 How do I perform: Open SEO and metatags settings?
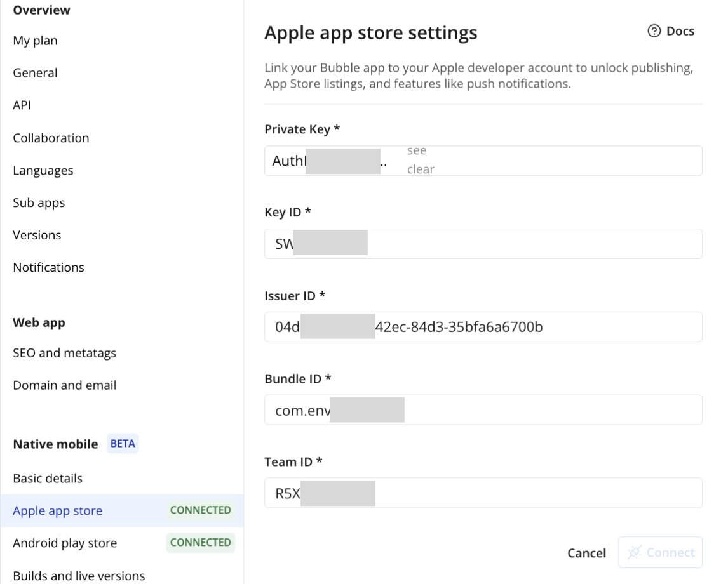[65, 353]
